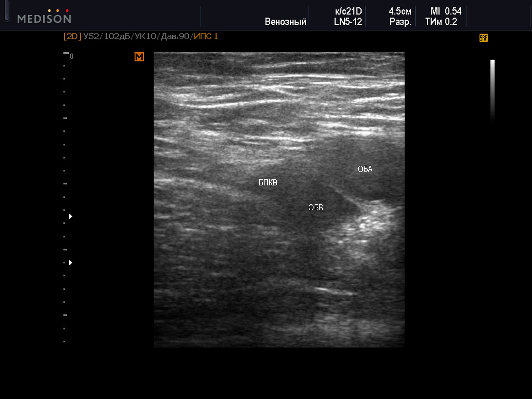
Task: Click the zero depth scale marker
Action: pos(71,56)
